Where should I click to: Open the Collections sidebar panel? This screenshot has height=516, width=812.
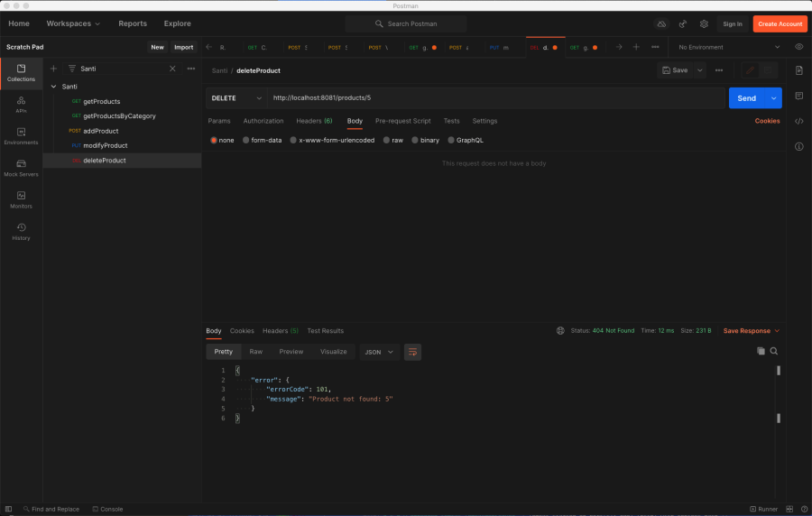click(x=21, y=72)
